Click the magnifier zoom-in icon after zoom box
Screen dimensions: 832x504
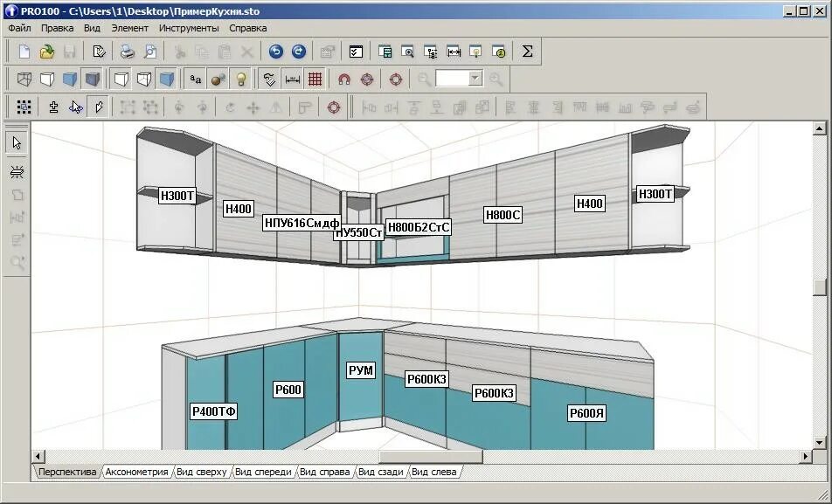pos(496,79)
